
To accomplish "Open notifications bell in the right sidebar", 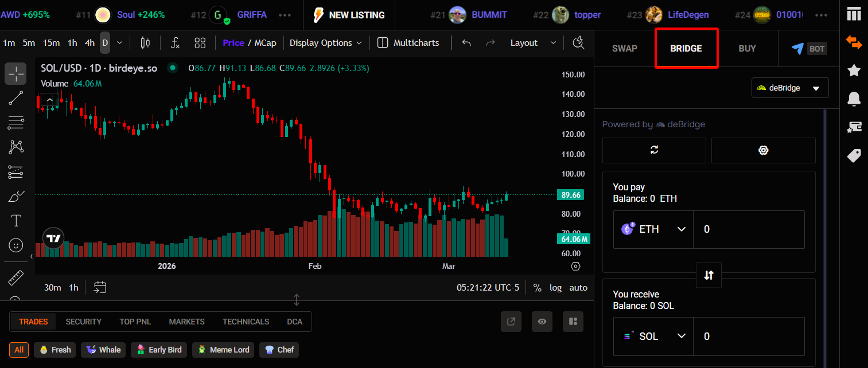I will coord(854,99).
